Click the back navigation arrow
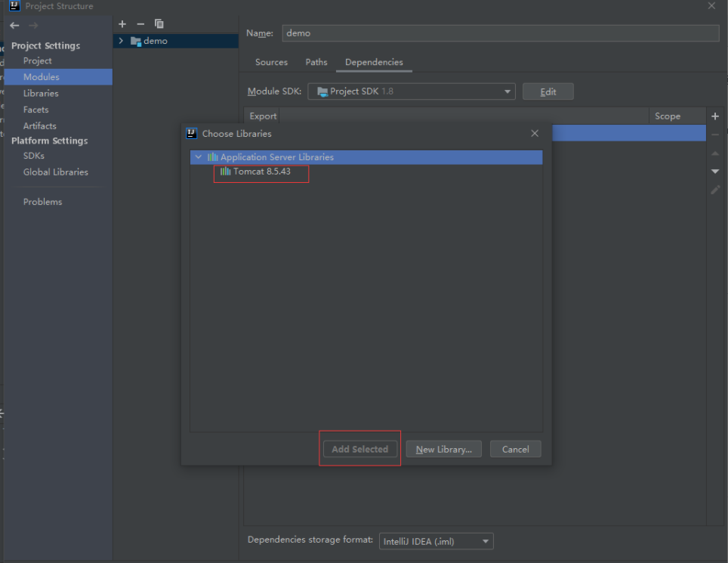This screenshot has width=728, height=563. click(x=14, y=26)
